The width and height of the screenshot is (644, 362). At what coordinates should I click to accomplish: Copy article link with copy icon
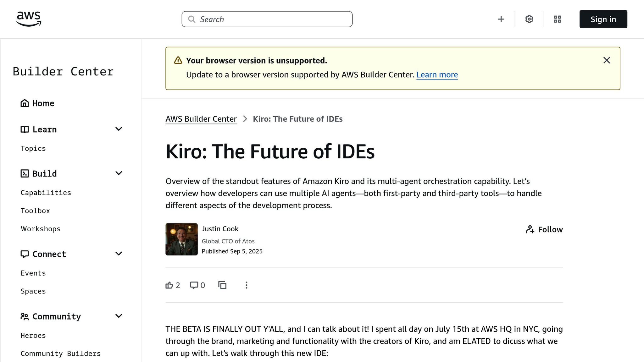(222, 285)
